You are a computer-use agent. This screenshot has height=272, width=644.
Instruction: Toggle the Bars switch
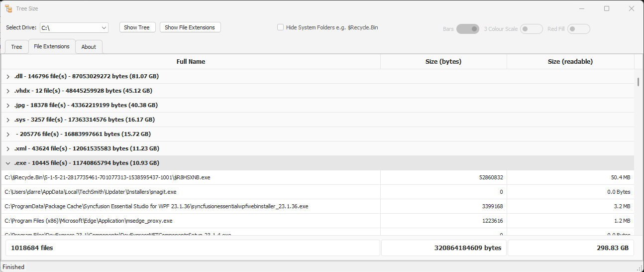point(467,29)
